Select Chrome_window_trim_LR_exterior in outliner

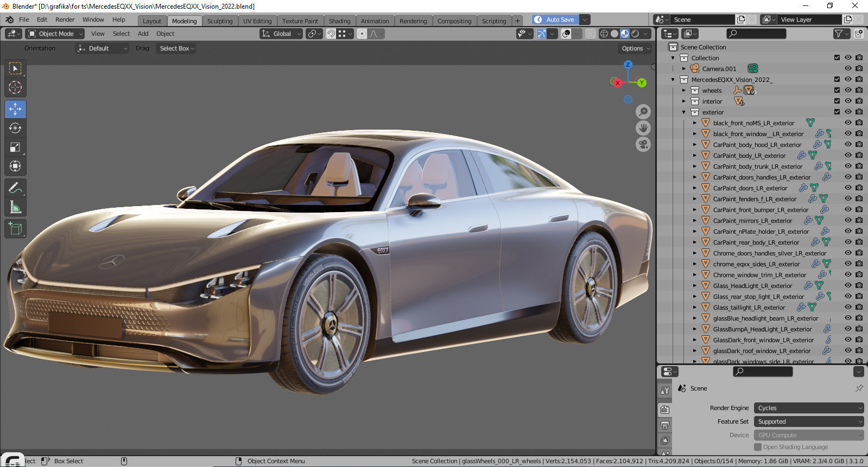(759, 275)
